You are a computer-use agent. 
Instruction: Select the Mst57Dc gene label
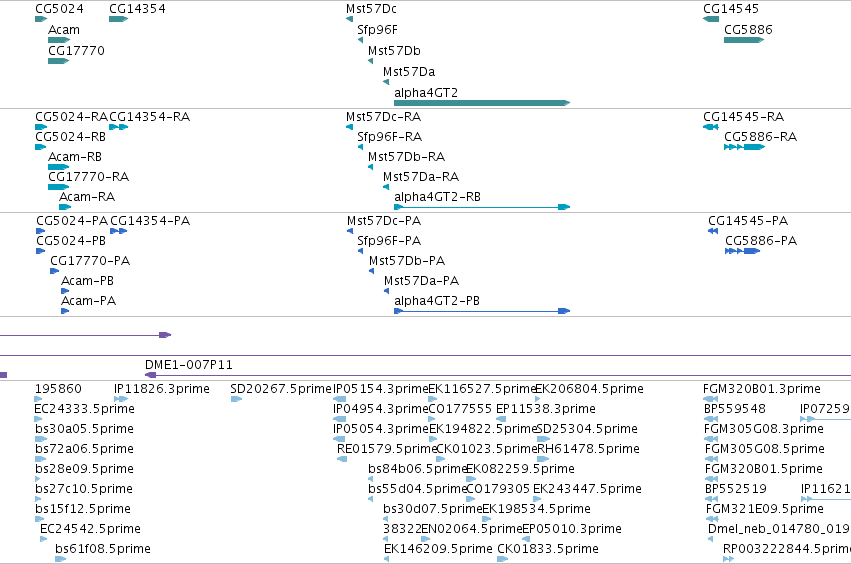point(371,9)
